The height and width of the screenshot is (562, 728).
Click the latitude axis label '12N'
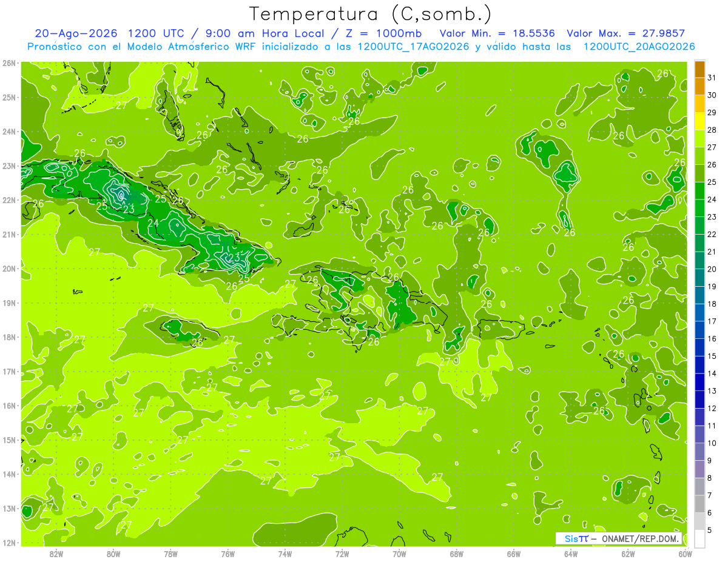(9, 543)
